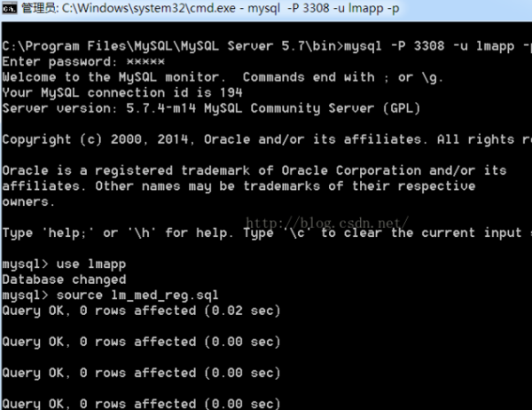Click the cmd icon in the title bar

(x=9, y=9)
